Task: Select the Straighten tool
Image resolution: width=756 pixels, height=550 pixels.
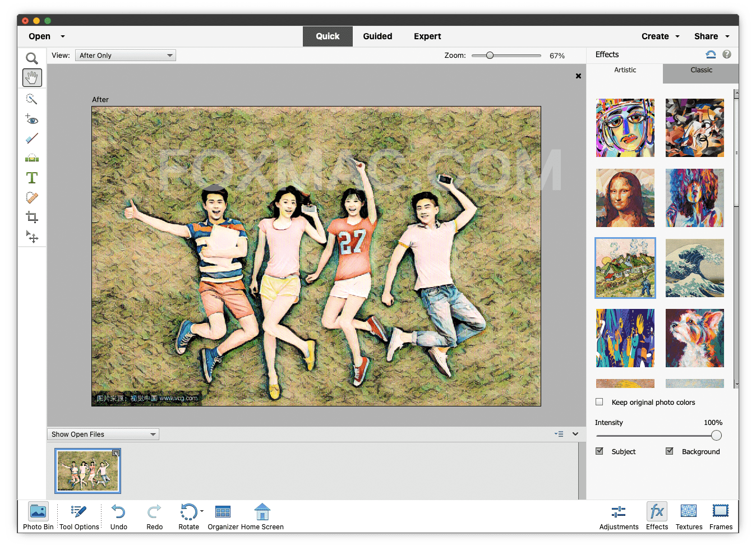Action: coord(32,158)
